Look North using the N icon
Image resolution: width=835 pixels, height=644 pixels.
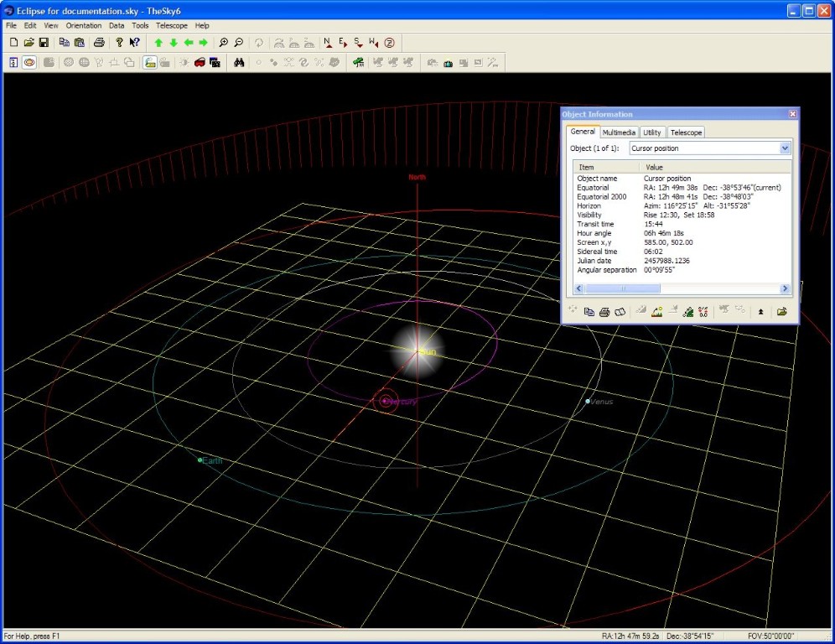(328, 43)
